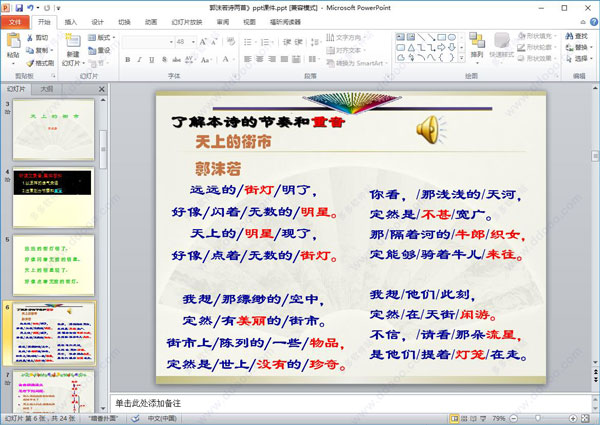
Task: Fit the slide to the current window
Action: [585, 418]
